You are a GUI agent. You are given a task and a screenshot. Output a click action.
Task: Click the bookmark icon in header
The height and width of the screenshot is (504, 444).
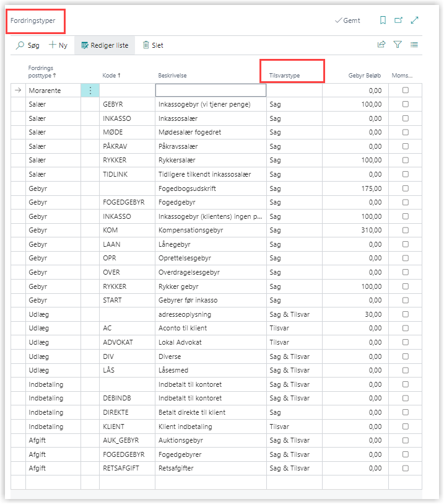coord(383,20)
